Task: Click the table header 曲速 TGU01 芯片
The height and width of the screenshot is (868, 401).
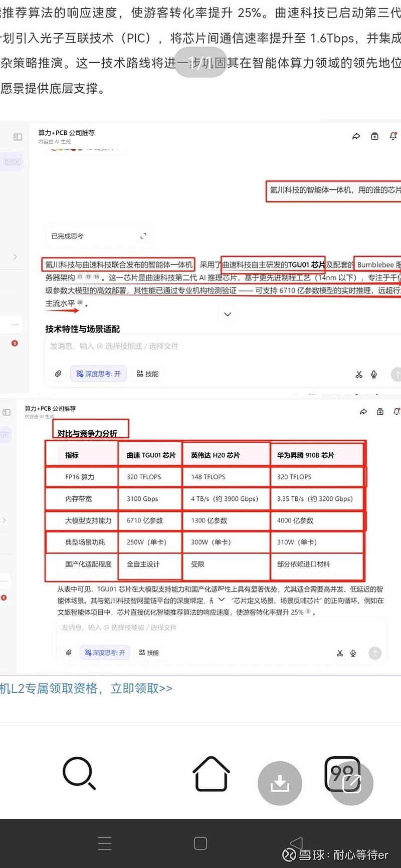Action: point(151,455)
